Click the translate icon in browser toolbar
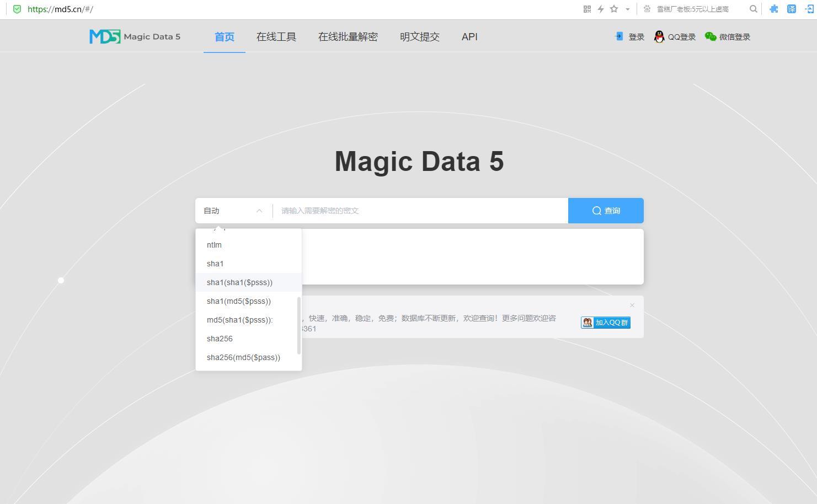Screen dimensions: 817x504 (x=791, y=9)
